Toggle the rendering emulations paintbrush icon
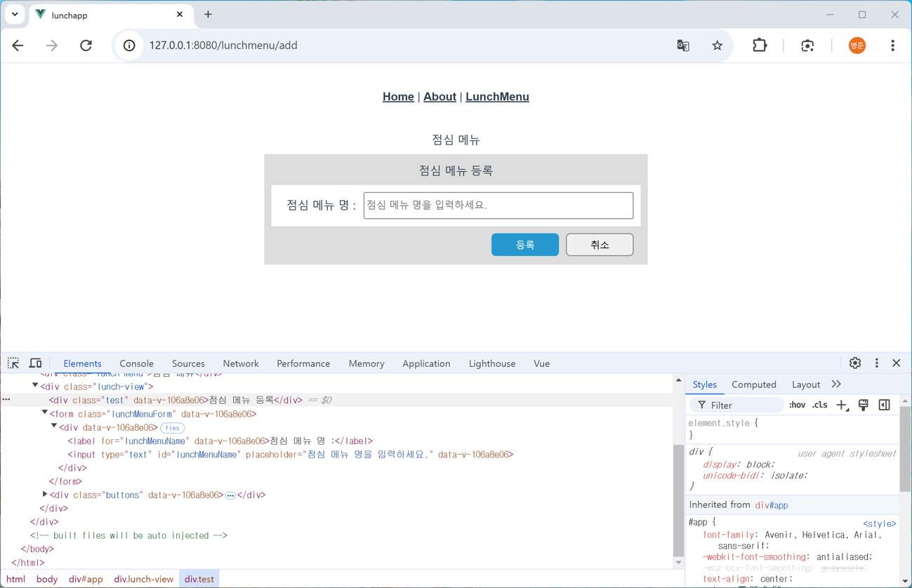 point(864,406)
